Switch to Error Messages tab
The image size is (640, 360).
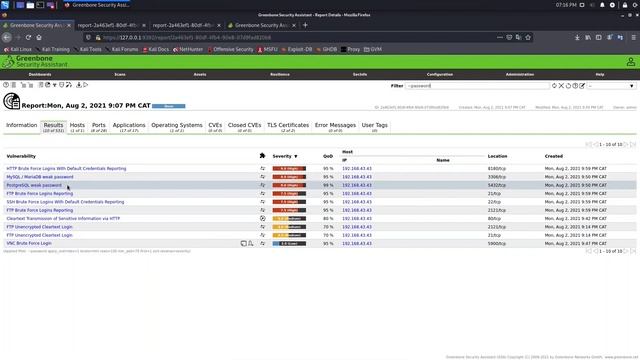[x=335, y=127]
